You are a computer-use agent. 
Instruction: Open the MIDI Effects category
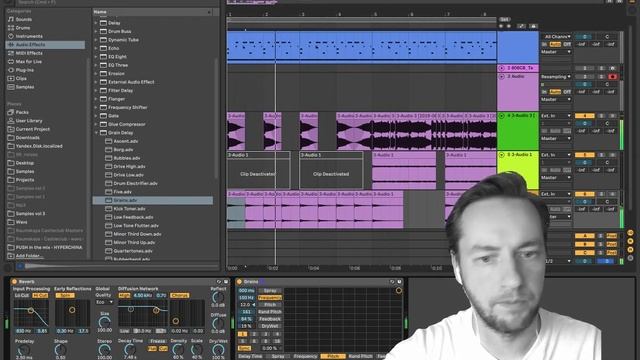pos(29,53)
